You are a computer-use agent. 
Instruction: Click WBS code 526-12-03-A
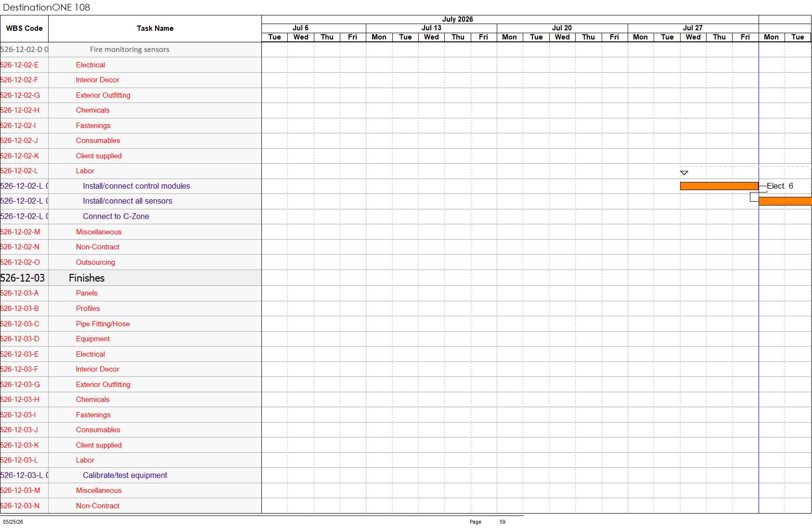coord(19,293)
